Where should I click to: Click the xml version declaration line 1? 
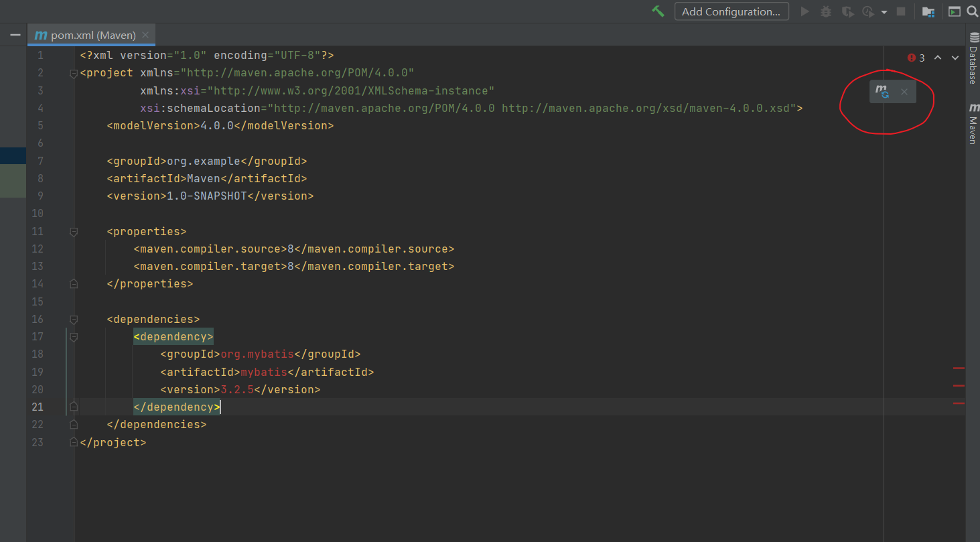coord(207,55)
